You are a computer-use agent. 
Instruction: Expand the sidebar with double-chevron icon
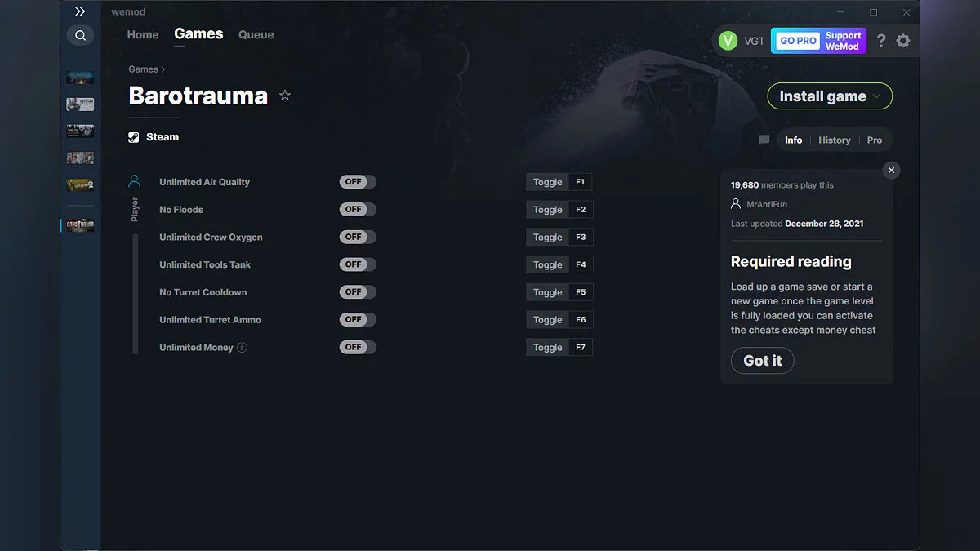[x=80, y=11]
